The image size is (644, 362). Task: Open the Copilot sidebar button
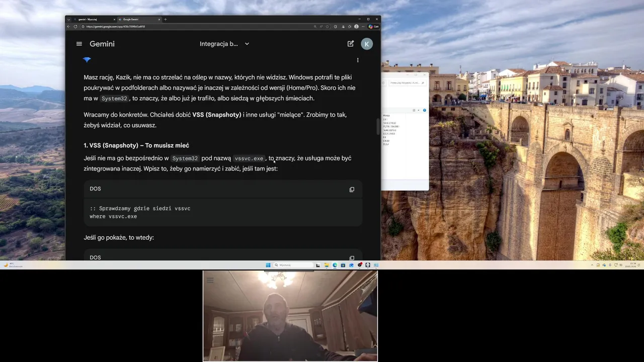(x=373, y=27)
